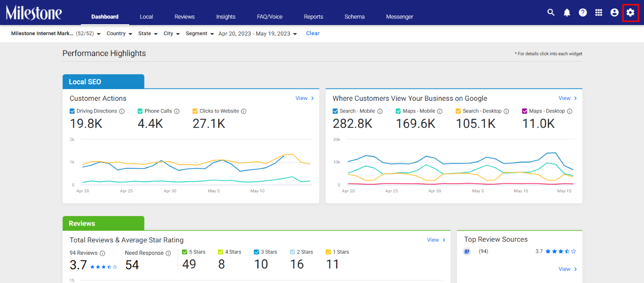Image resolution: width=644 pixels, height=283 pixels.
Task: Open the user account icon
Action: coord(614,12)
